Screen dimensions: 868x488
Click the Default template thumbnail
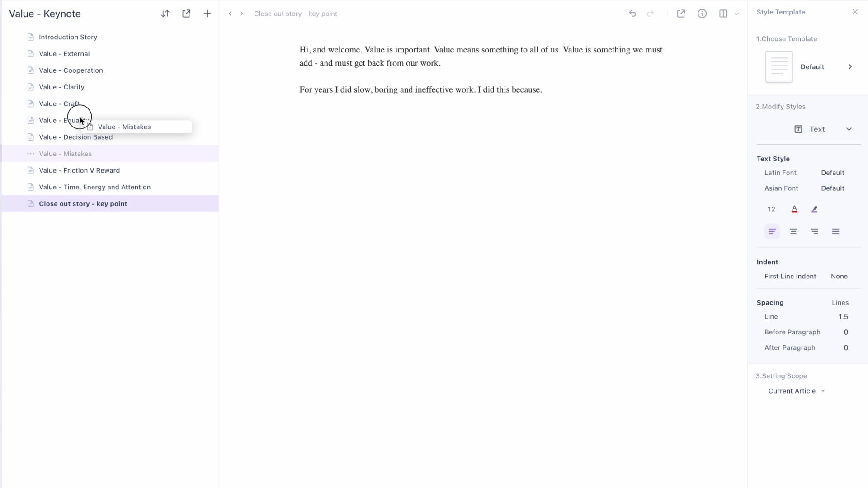[x=778, y=66]
